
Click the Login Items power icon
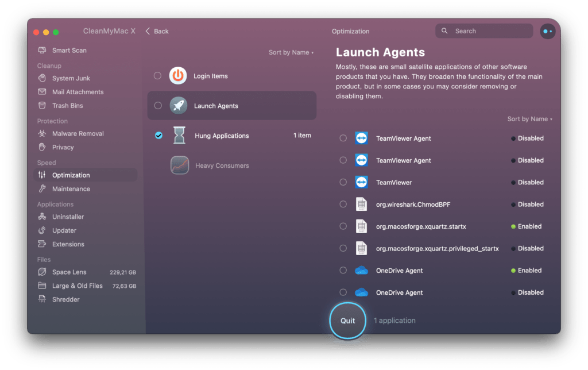(x=178, y=76)
